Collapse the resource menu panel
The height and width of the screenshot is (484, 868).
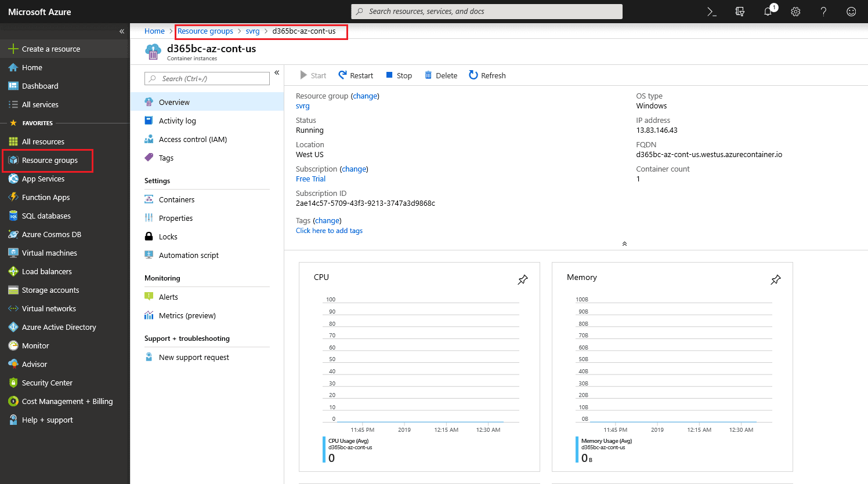[x=277, y=72]
